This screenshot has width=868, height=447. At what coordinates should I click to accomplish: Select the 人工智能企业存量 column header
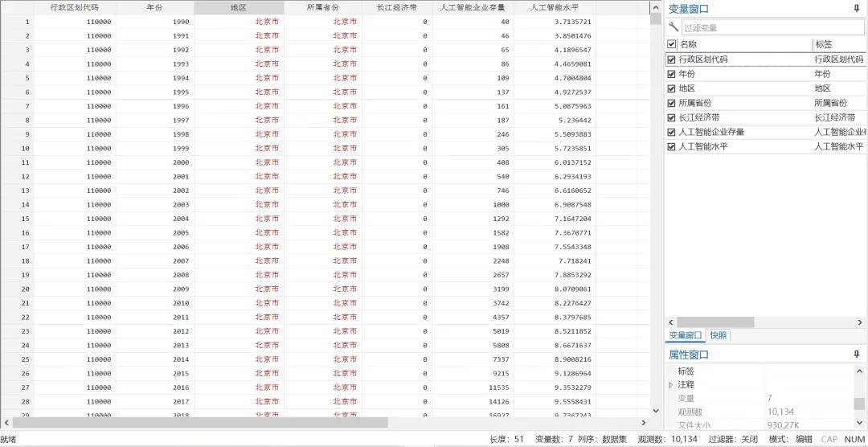[473, 8]
